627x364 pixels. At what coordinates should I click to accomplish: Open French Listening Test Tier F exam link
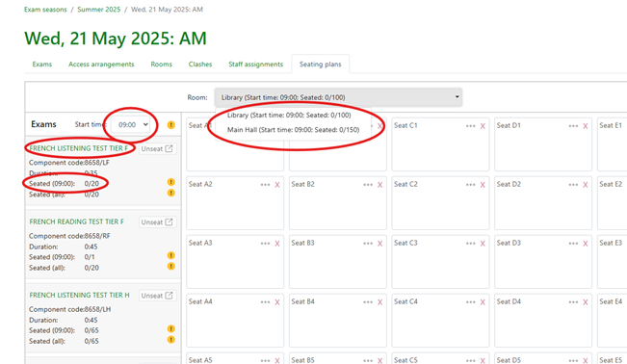[x=79, y=148]
